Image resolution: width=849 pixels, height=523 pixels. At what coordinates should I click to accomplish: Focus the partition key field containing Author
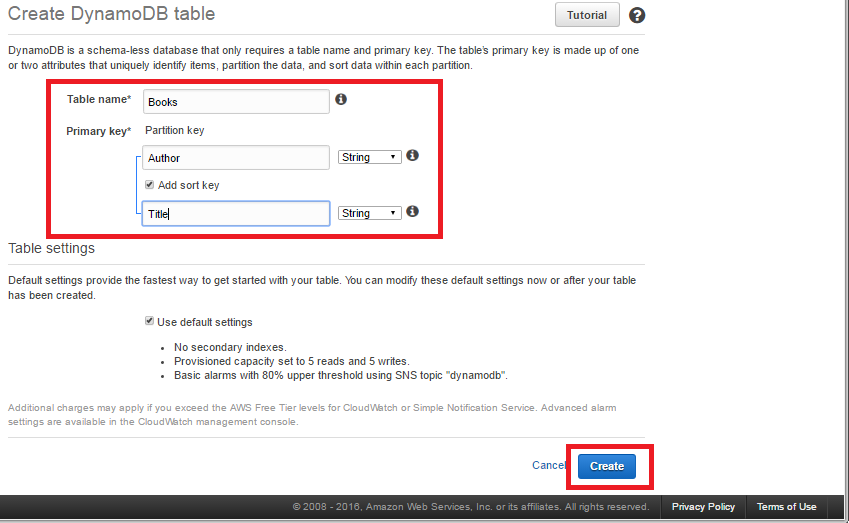pyautogui.click(x=236, y=158)
